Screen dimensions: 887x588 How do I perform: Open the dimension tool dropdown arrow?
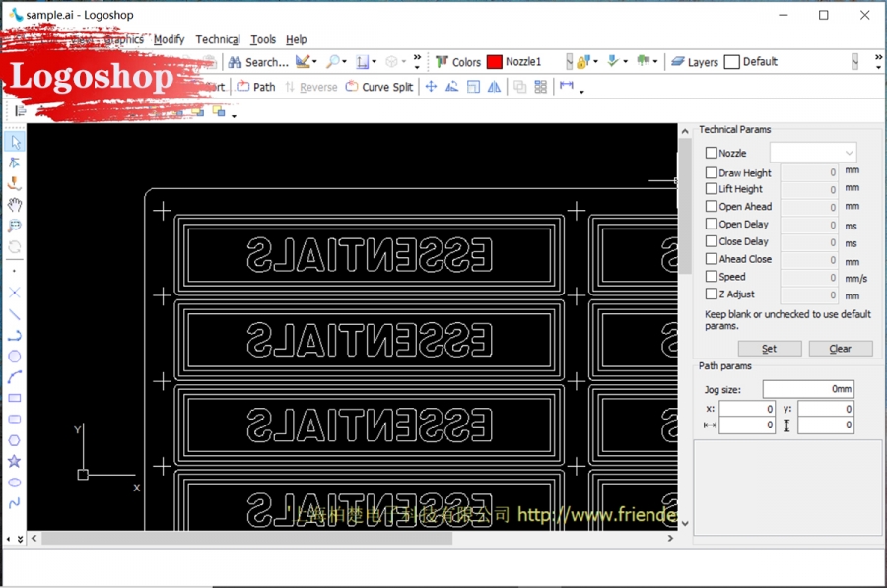pos(580,92)
